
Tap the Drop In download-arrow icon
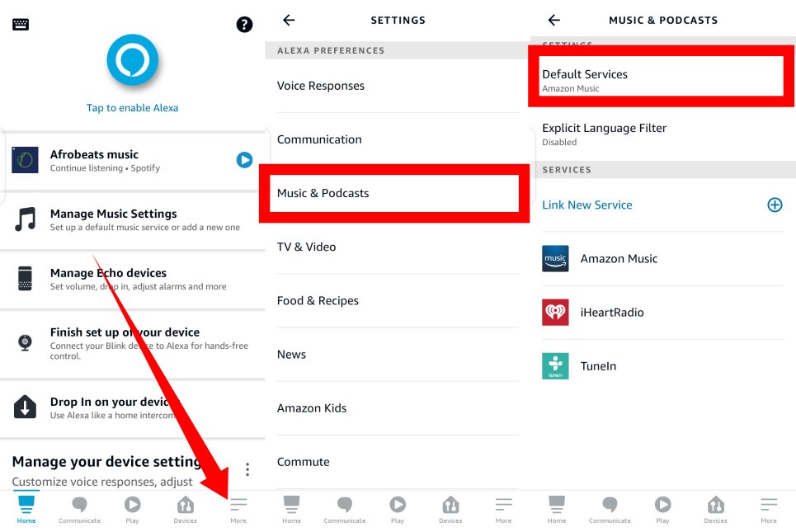point(25,407)
